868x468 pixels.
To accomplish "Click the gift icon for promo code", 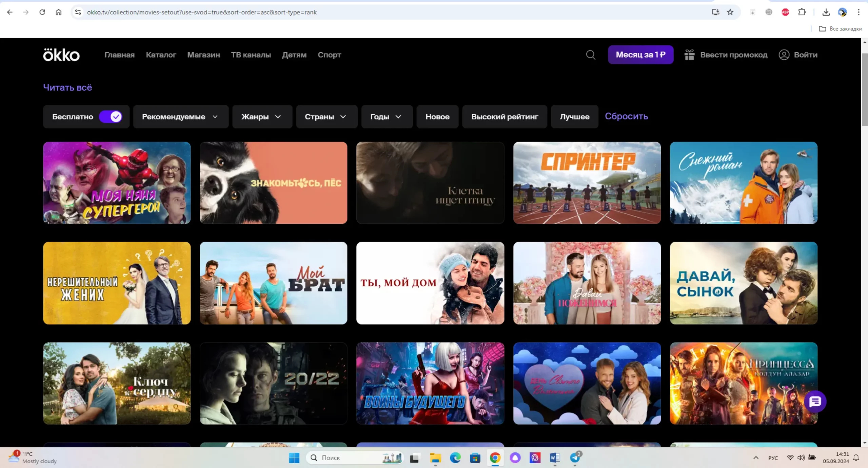I will pyautogui.click(x=689, y=55).
